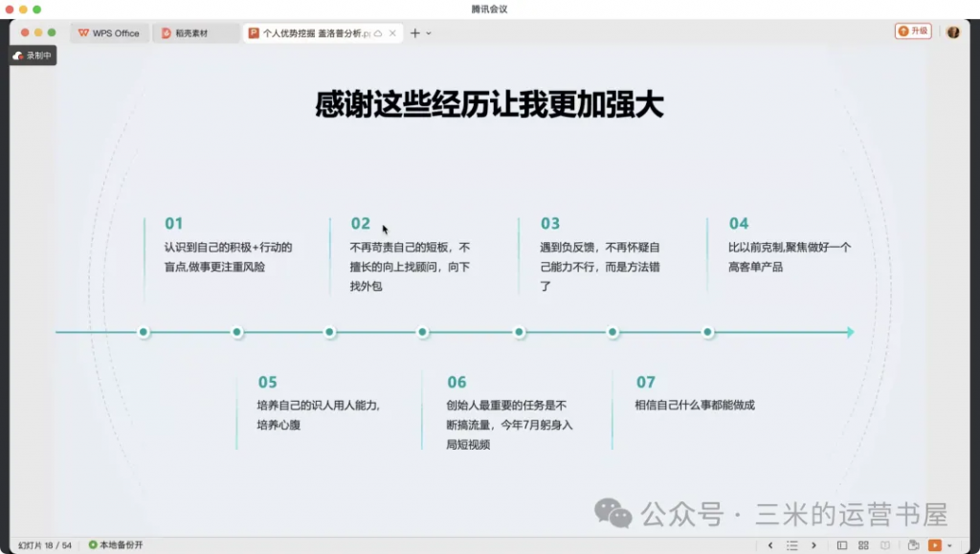Click the slide counter 幻灯片 18 / 54
980x554 pixels.
click(x=45, y=545)
